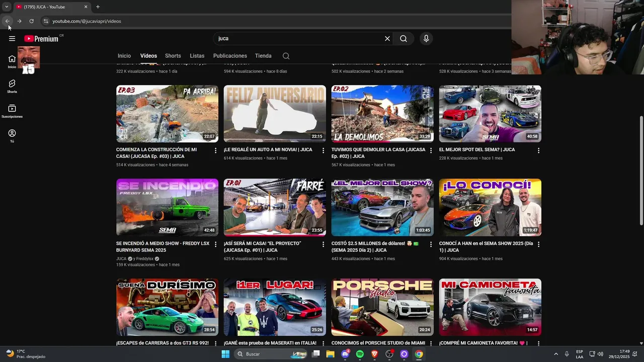
Task: Open Freddylsx channel link
Action: coord(145,259)
